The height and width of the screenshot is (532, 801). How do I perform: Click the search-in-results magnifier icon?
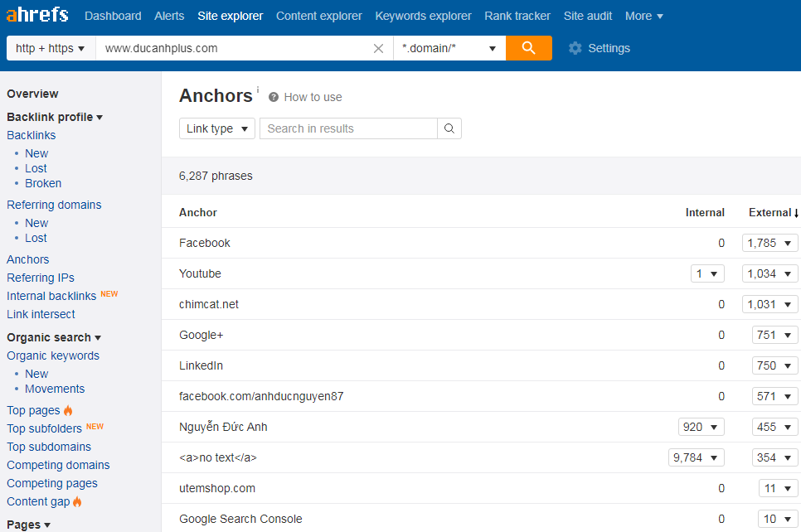(x=449, y=128)
